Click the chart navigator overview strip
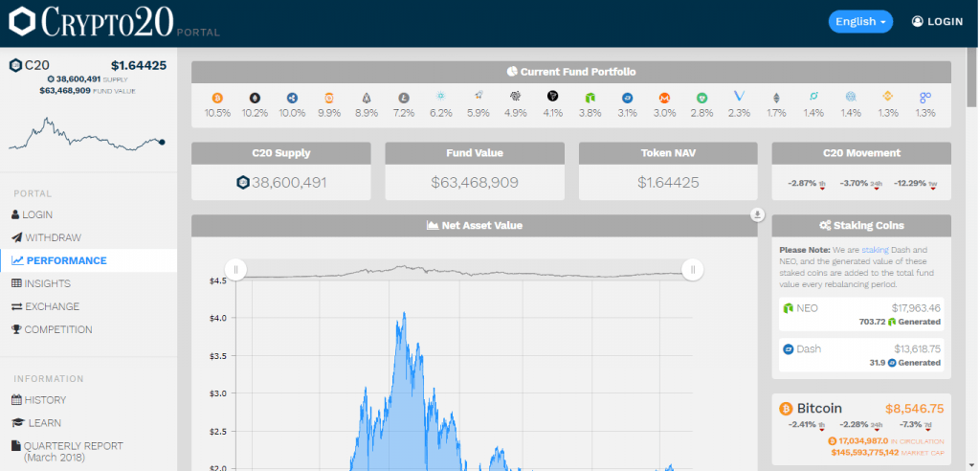 tap(464, 270)
